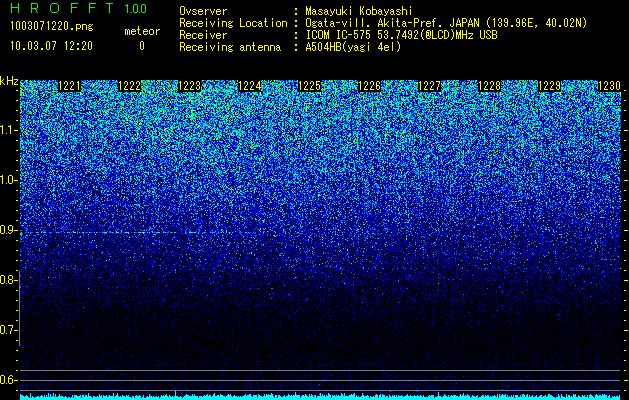Click the meteor count label
Image resolution: width=629 pixels, height=400 pixels.
pyautogui.click(x=142, y=31)
